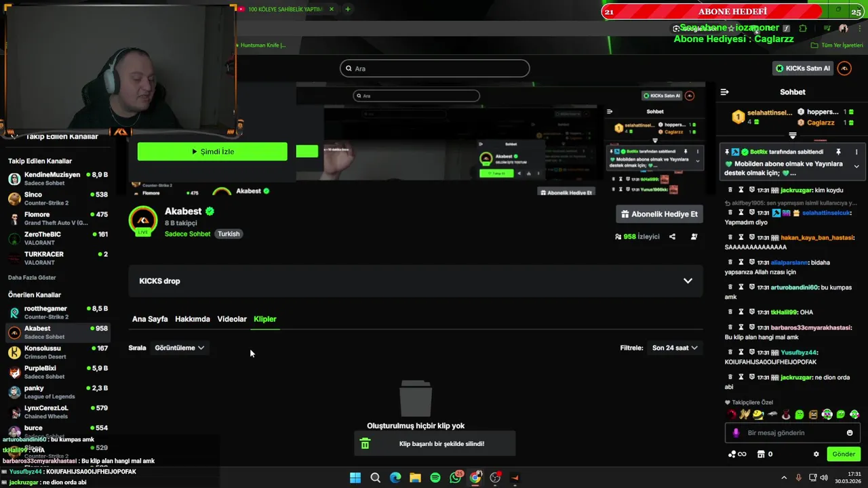Ban hakan_kaya_ban_hastasi using shield icon

(752, 237)
